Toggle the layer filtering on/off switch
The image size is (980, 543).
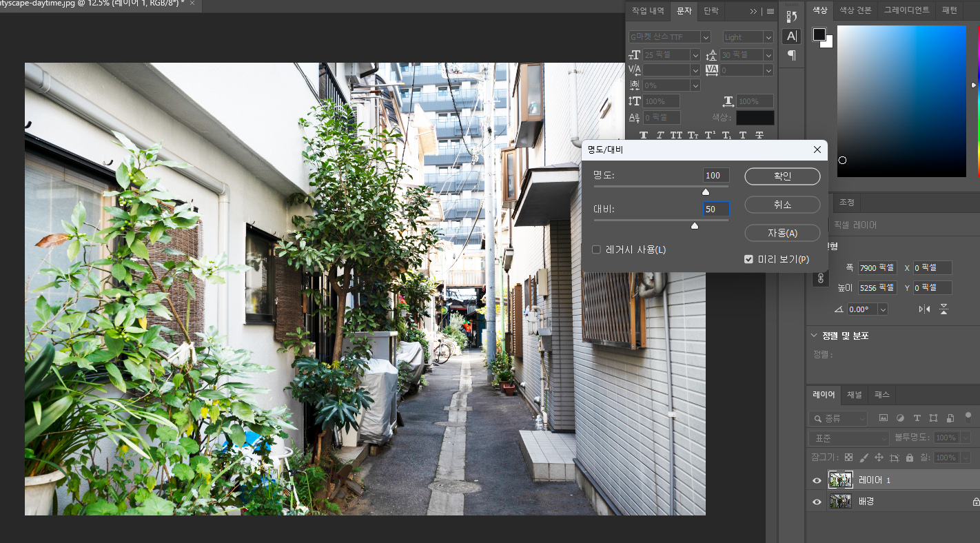(x=968, y=418)
